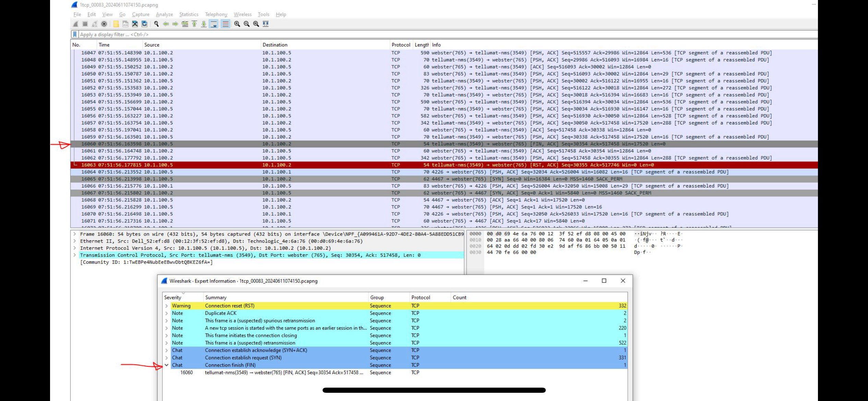The image size is (868, 401).
Task: Click the close capture file icon
Action: [x=135, y=24]
